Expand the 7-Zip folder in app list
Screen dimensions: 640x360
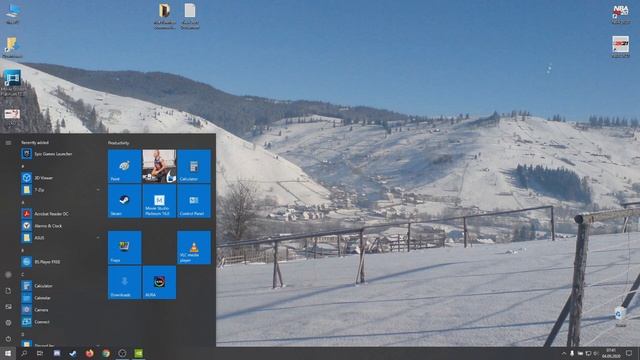61,190
